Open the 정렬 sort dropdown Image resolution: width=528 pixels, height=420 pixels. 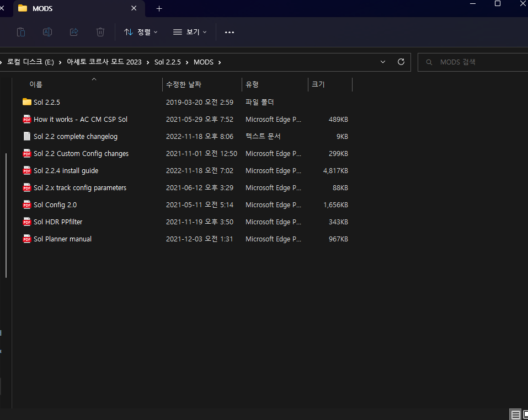coord(141,32)
